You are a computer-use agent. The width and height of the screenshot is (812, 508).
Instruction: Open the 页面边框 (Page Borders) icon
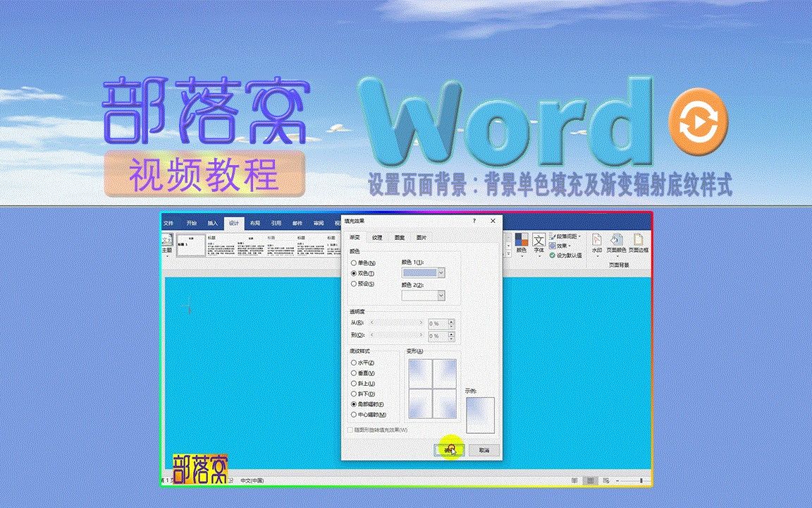coord(639,243)
